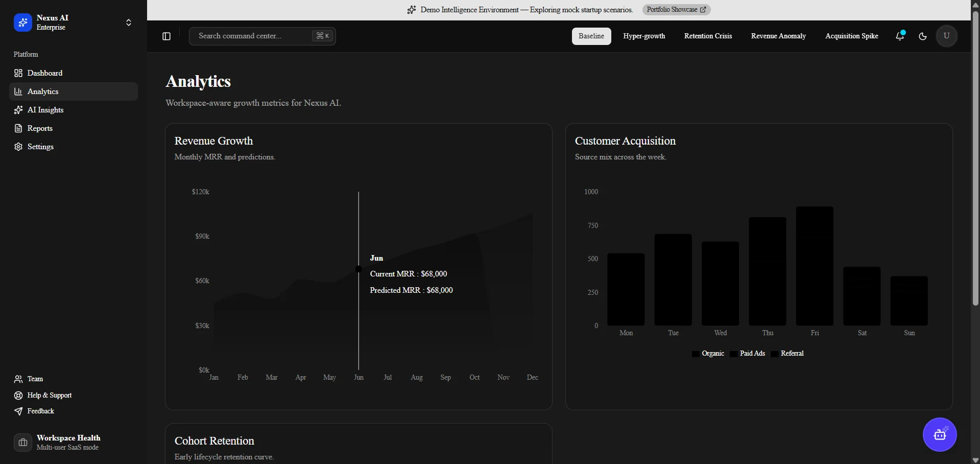Click the AI Insights sparkle icon

(18, 110)
